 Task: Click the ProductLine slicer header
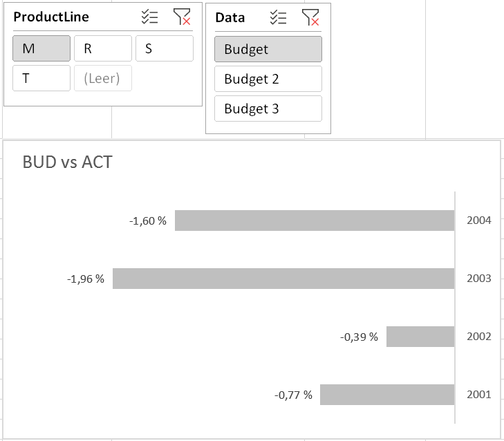click(51, 17)
